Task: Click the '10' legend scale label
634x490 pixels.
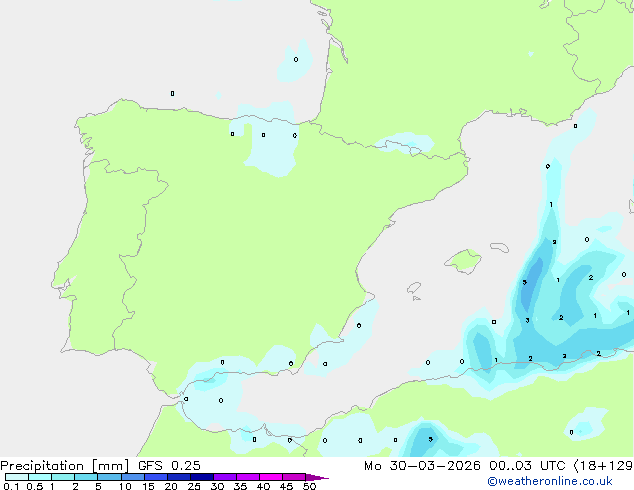Action: coord(125,486)
